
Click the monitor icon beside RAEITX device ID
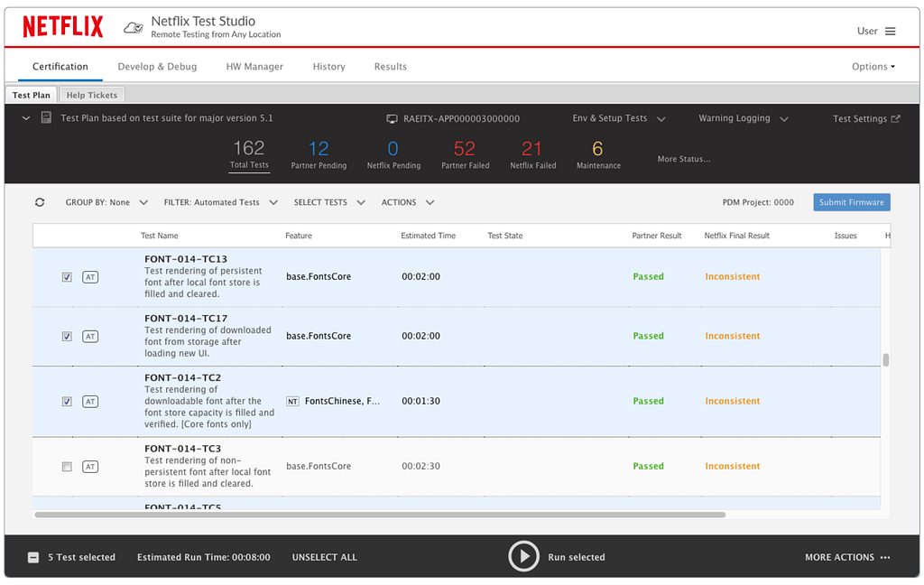point(392,119)
